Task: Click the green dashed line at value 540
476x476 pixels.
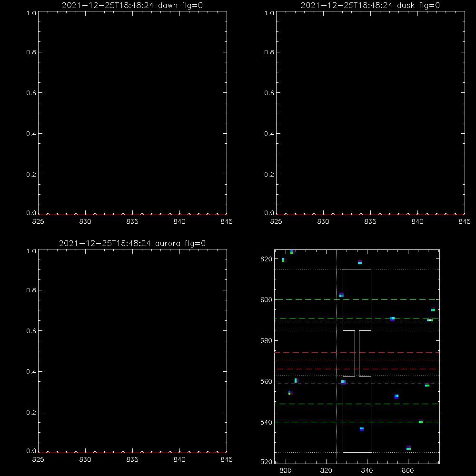Action: (357, 422)
